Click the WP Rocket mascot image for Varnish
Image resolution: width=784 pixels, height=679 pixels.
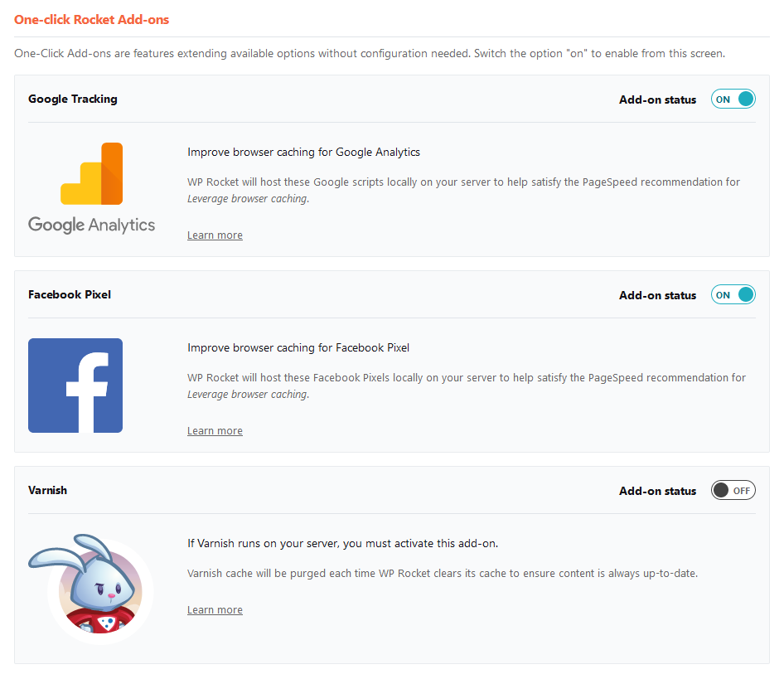[98, 591]
